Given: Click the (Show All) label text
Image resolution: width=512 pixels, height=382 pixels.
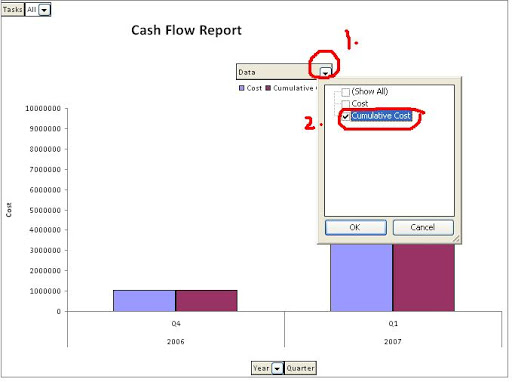Looking at the screenshot, I should (x=370, y=92).
